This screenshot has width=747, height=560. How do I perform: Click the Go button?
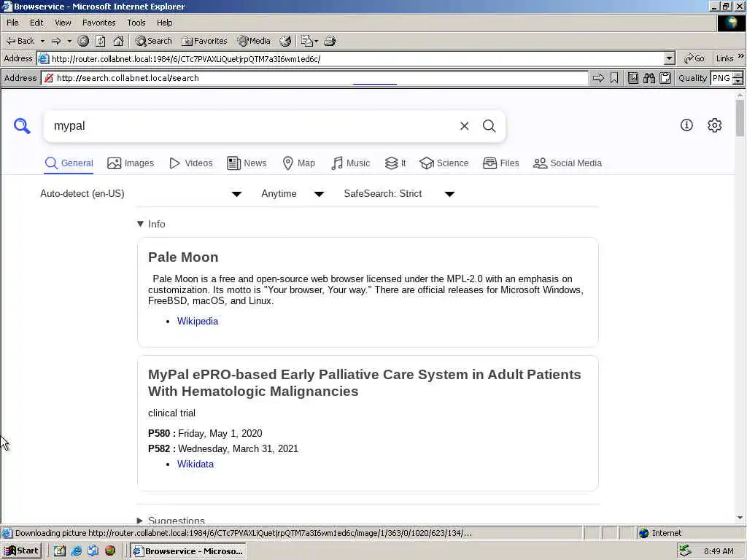[x=694, y=58]
